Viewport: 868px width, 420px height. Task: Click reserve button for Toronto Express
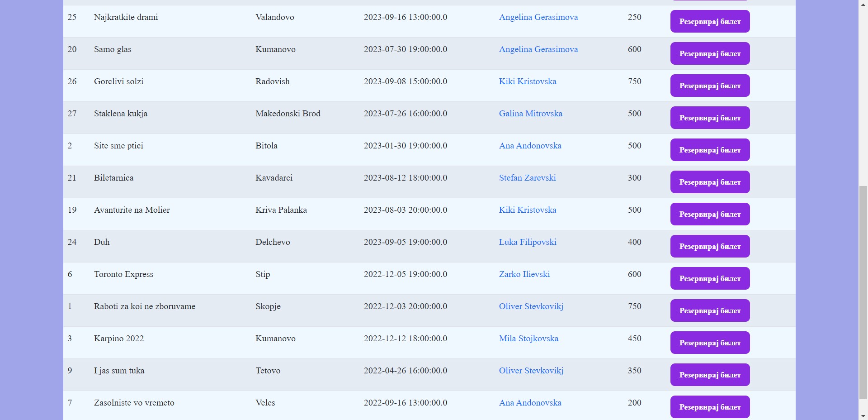710,278
